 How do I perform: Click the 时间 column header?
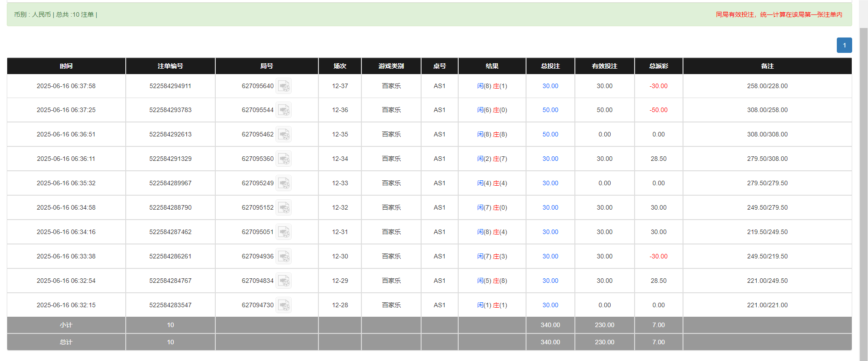point(66,66)
